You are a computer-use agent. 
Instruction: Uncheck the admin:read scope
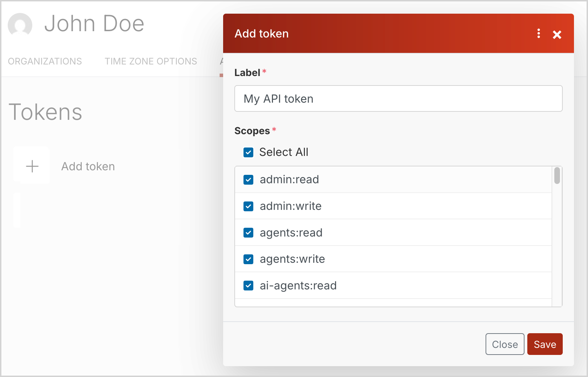click(248, 180)
